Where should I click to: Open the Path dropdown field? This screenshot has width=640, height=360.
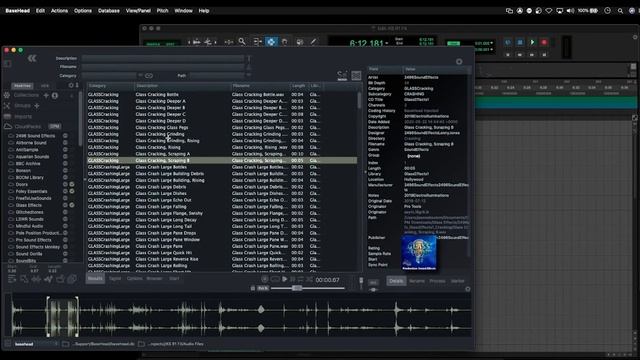click(217, 76)
